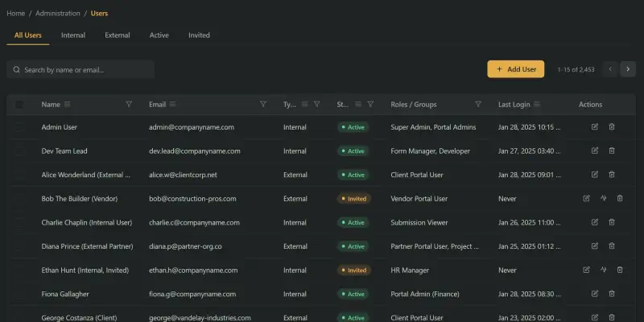Screen dimensions: 644x322
Task: Click the activity icon for Bob The Builder
Action: click(603, 199)
